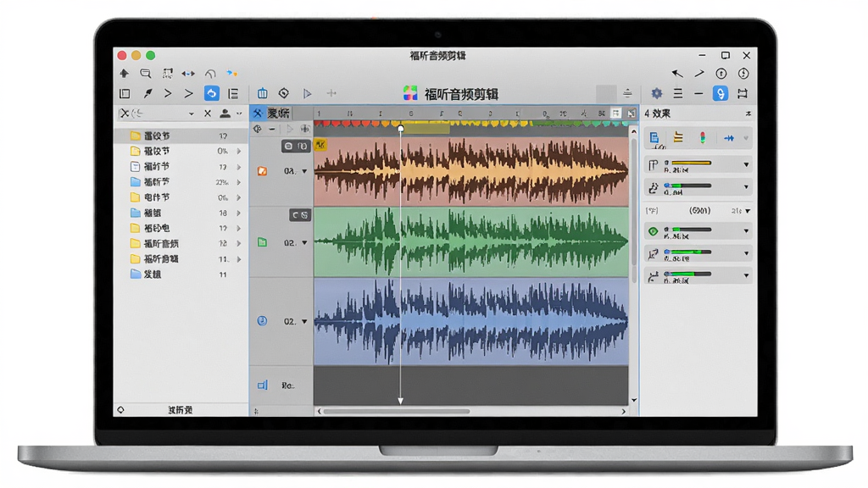868x488 pixels.
Task: Open the green track's 02 dropdown arrow
Action: [x=304, y=243]
